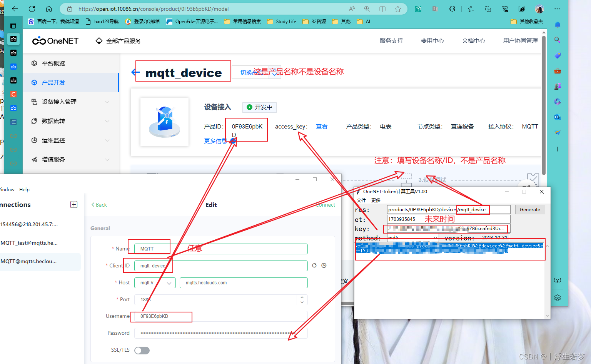Expand 数据流转 sidebar menu
Viewport: 591px width, 364px height.
[x=70, y=121]
